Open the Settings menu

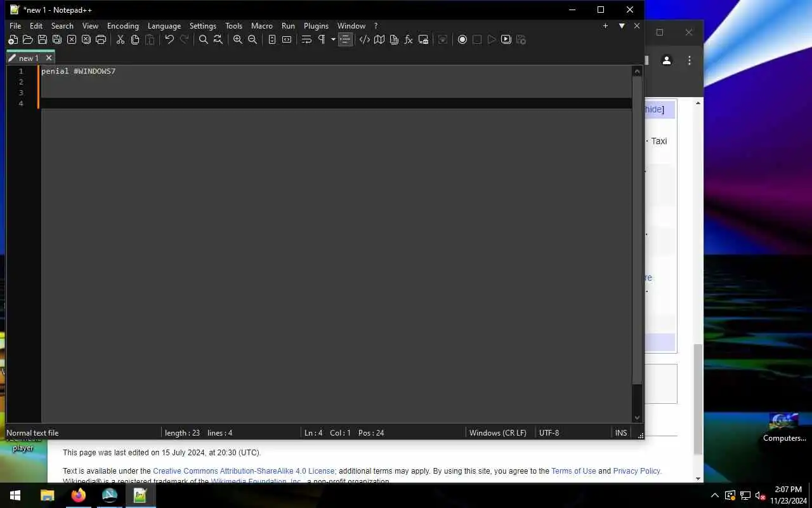coord(203,26)
